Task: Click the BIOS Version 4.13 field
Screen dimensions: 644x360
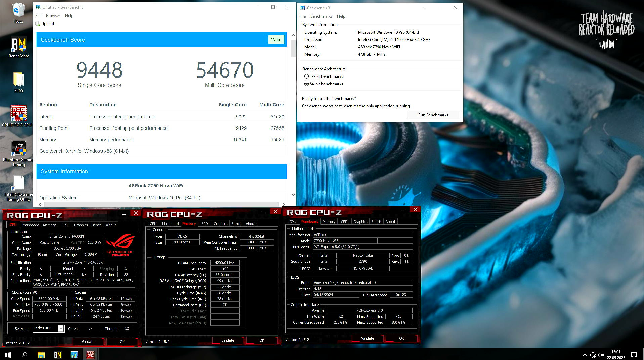Action: click(x=363, y=289)
